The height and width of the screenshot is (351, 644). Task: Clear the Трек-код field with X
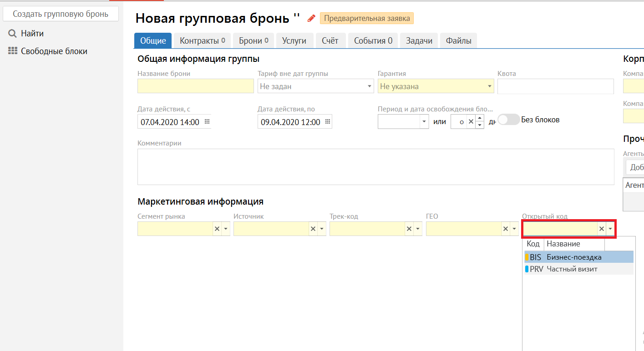409,229
